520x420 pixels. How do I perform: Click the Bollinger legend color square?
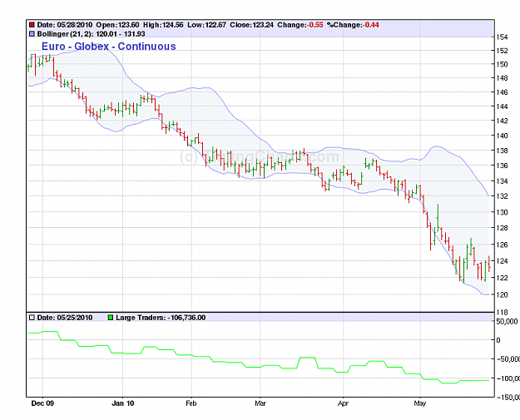point(32,34)
